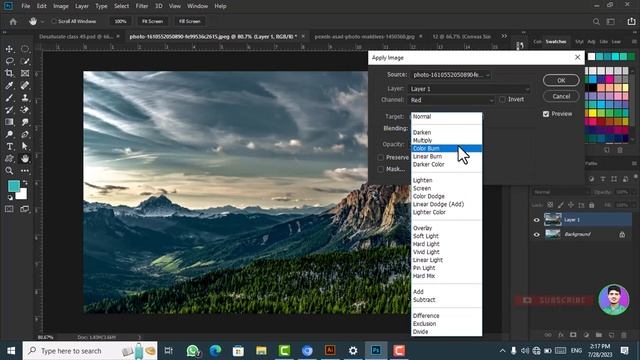Screen dimensions: 640x360
Task: Select the Dodge tool
Action: 9,134
